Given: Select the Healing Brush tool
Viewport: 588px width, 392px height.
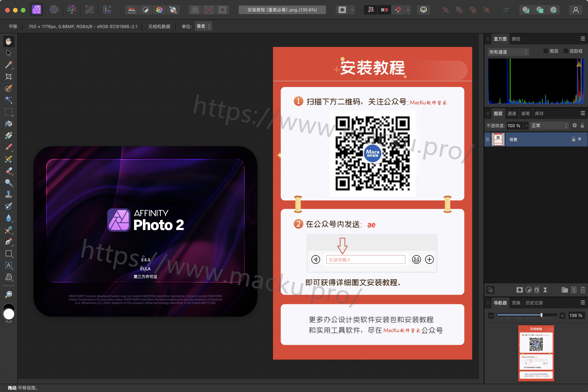Looking at the screenshot, I should click(9, 230).
